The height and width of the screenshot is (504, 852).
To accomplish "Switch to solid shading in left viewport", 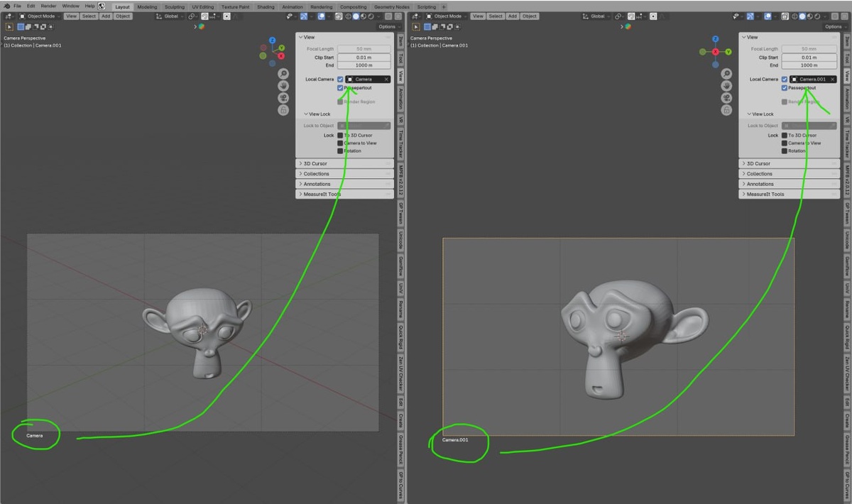I will [356, 16].
